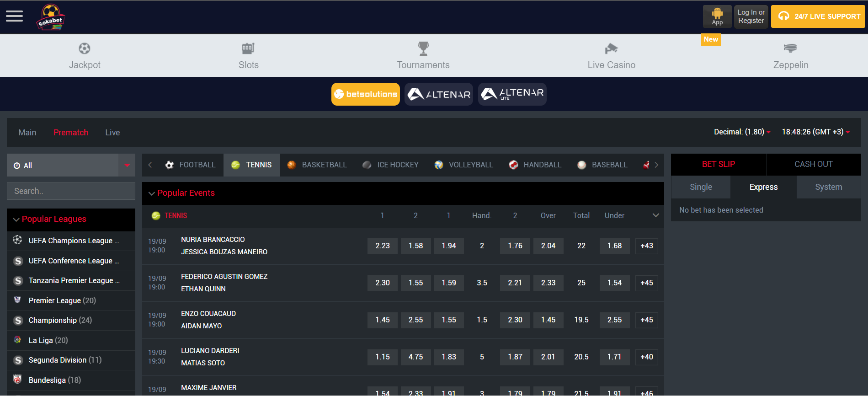Bet 1.45 on Enzo Couacaud to win

pos(383,320)
